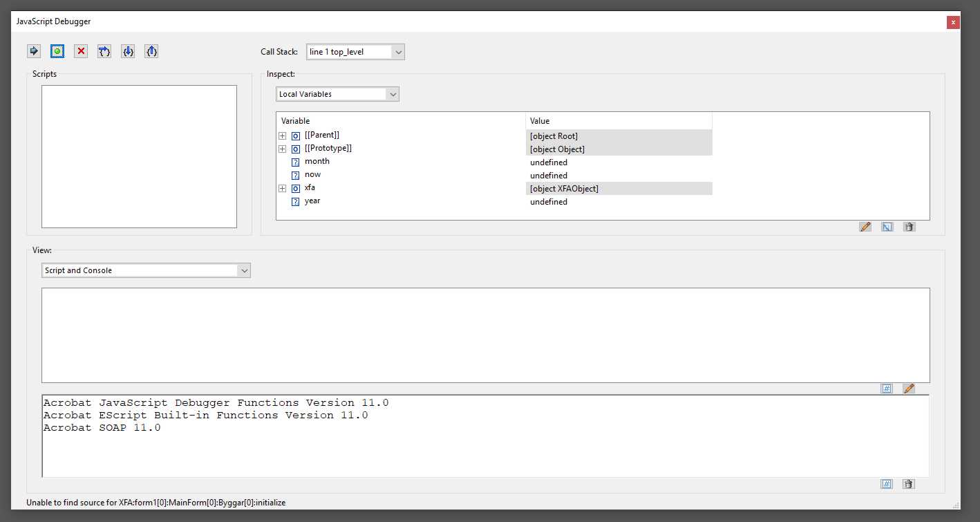Click the trash clear icon under the console
This screenshot has width=980, height=522.
[909, 484]
